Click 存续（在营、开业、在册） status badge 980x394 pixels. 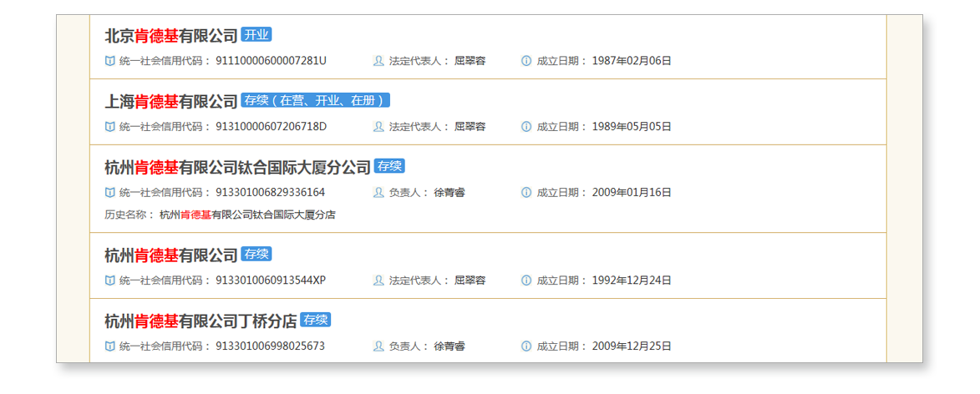coord(316,100)
